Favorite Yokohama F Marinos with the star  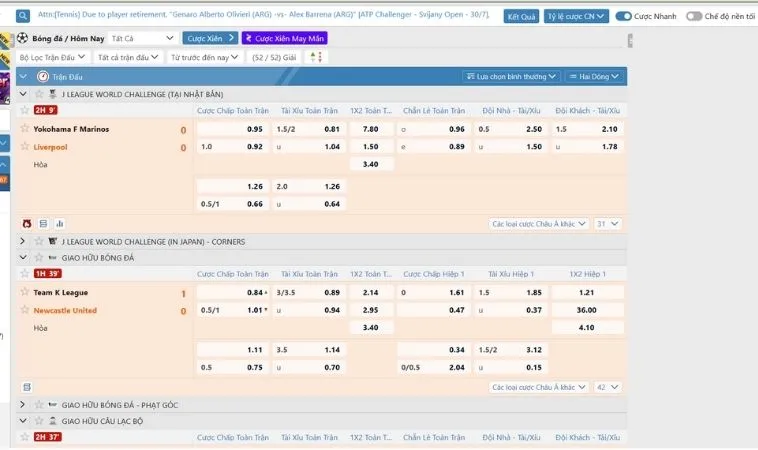click(25, 129)
